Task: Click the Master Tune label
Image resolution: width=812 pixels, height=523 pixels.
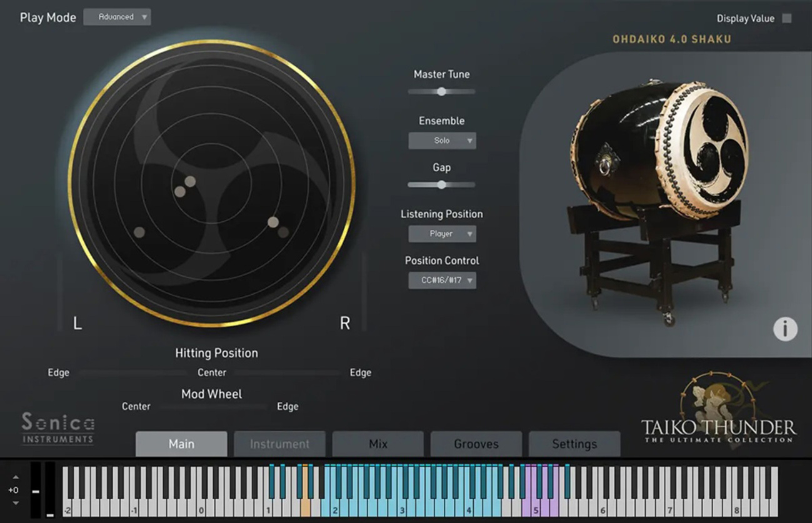Action: (x=441, y=74)
